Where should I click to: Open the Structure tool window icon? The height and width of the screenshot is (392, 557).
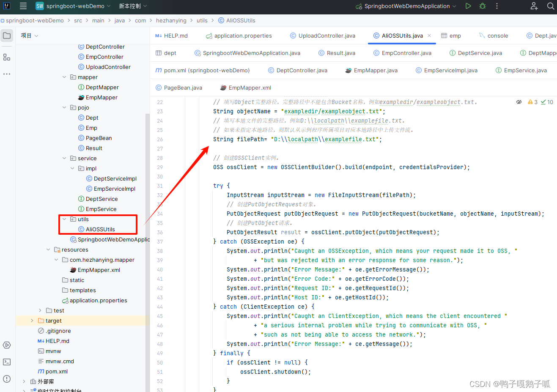click(7, 57)
